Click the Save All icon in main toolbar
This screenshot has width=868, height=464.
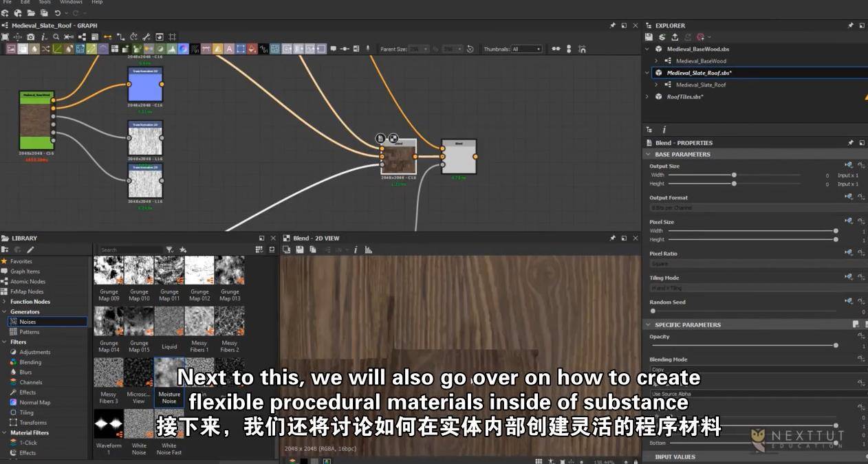(44, 13)
